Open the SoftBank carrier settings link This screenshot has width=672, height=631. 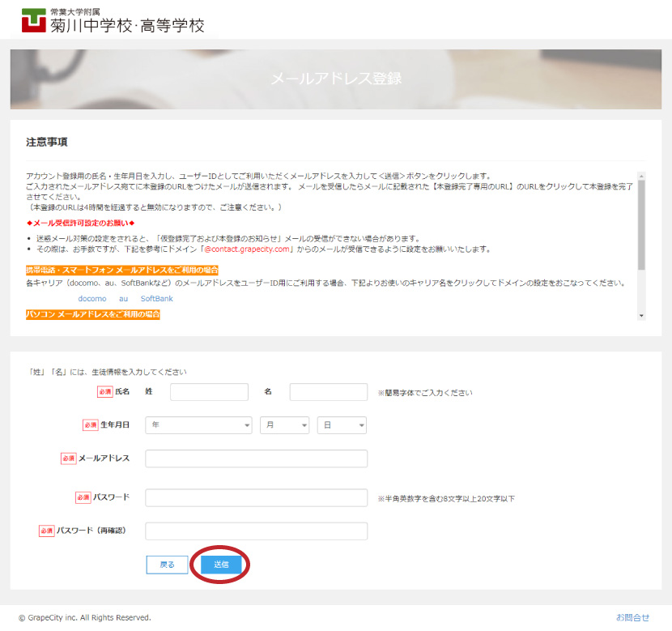click(157, 299)
